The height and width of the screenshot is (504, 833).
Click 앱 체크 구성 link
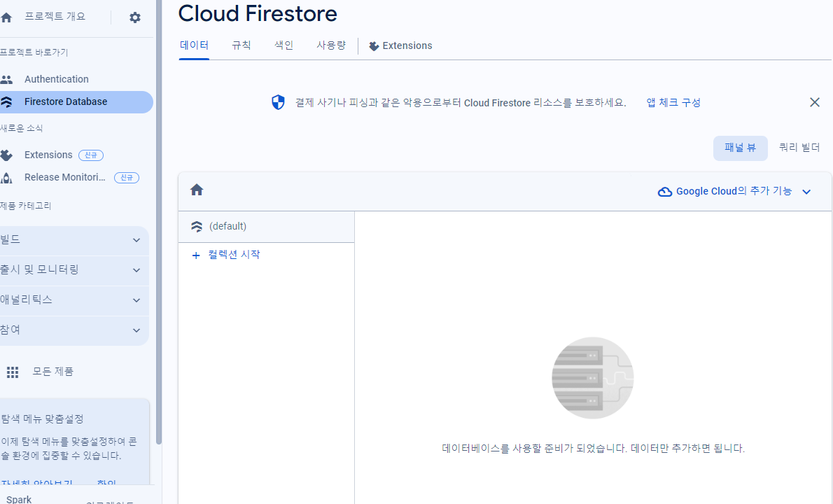click(673, 102)
